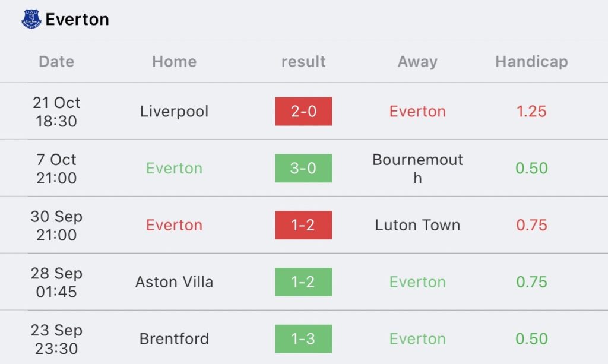Click the Everton title heading
Viewport: 608px width, 364px height.
77,19
